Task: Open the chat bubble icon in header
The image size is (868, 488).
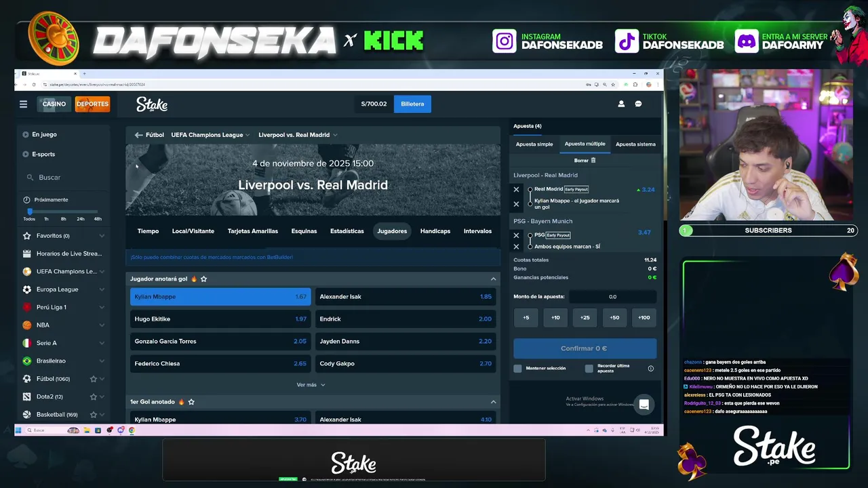Action: pos(638,104)
